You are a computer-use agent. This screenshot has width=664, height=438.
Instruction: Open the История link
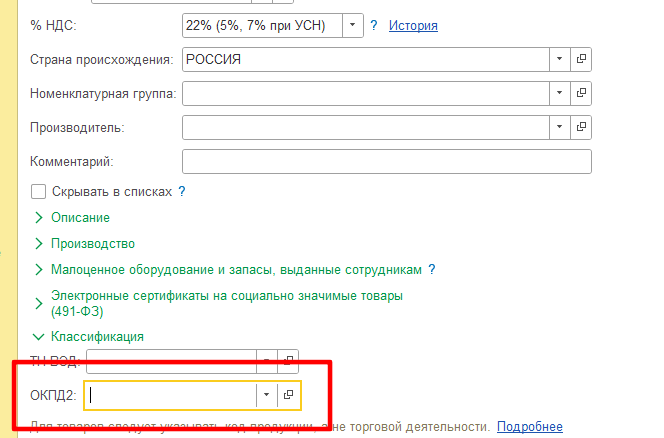click(x=413, y=25)
